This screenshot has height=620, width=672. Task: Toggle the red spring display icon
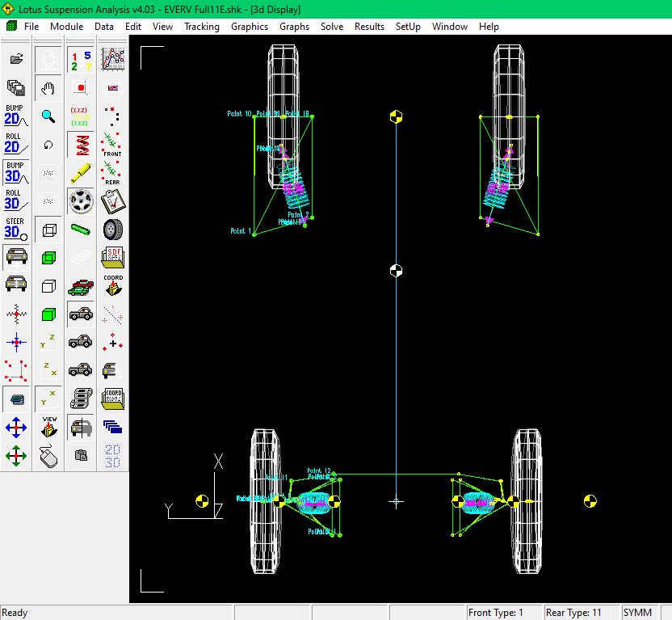[x=81, y=145]
